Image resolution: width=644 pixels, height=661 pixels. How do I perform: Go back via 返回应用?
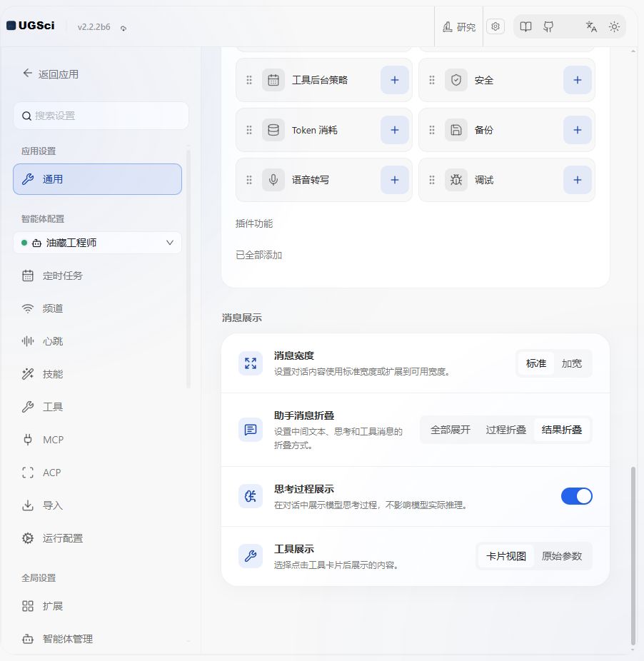51,74
